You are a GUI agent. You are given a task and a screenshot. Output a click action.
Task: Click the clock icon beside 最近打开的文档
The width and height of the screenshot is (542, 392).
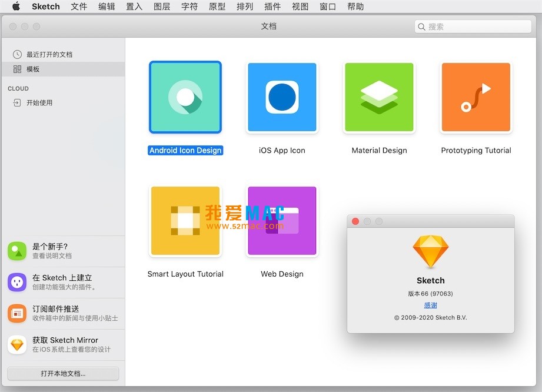[17, 55]
